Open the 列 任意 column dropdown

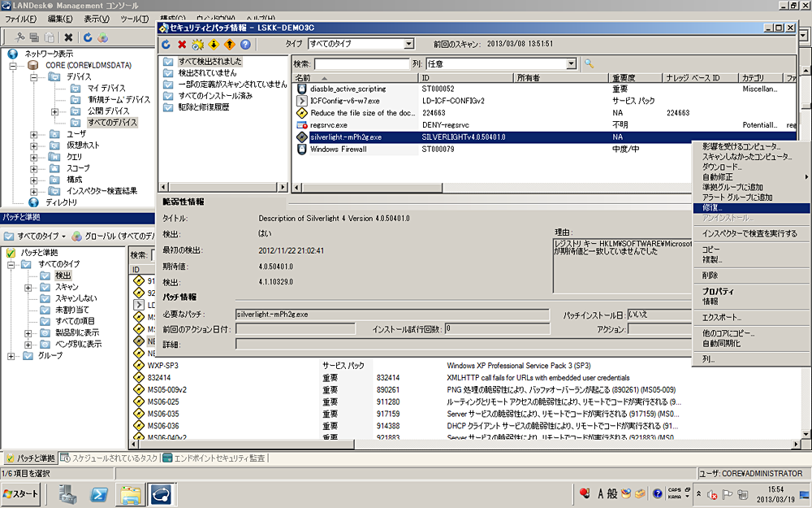click(x=571, y=63)
